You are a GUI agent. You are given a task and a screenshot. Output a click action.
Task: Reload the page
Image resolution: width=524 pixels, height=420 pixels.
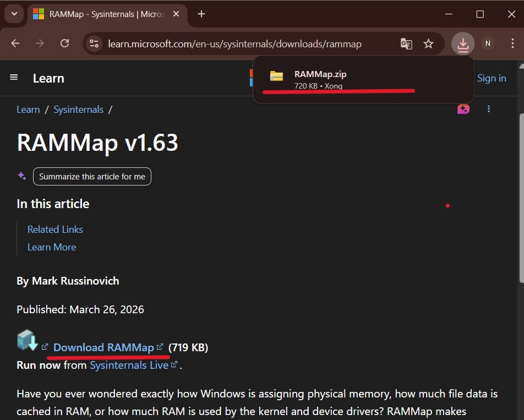64,43
